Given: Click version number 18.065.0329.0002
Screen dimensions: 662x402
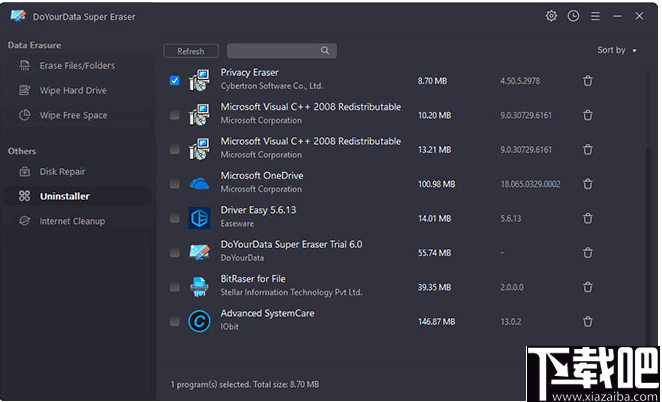Looking at the screenshot, I should tap(530, 184).
